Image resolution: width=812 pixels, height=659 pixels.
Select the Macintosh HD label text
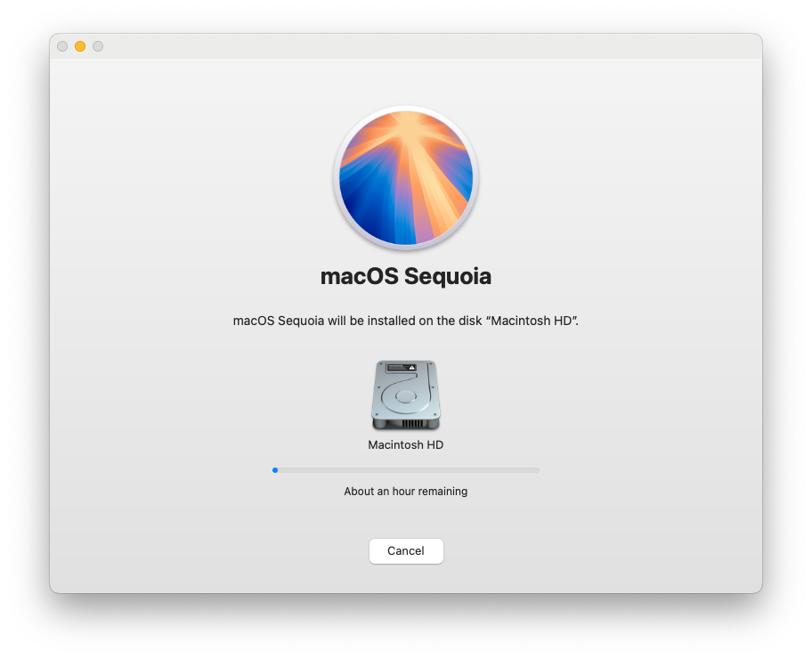click(406, 444)
